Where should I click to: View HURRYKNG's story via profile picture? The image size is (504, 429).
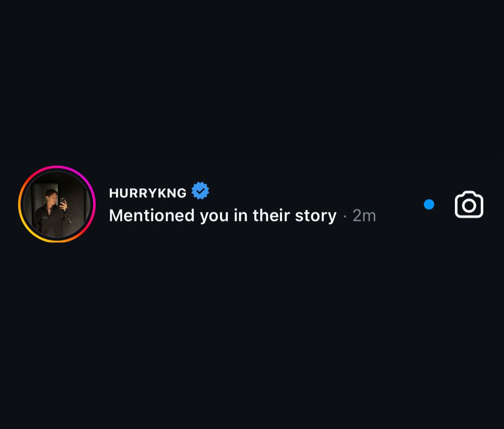[57, 204]
